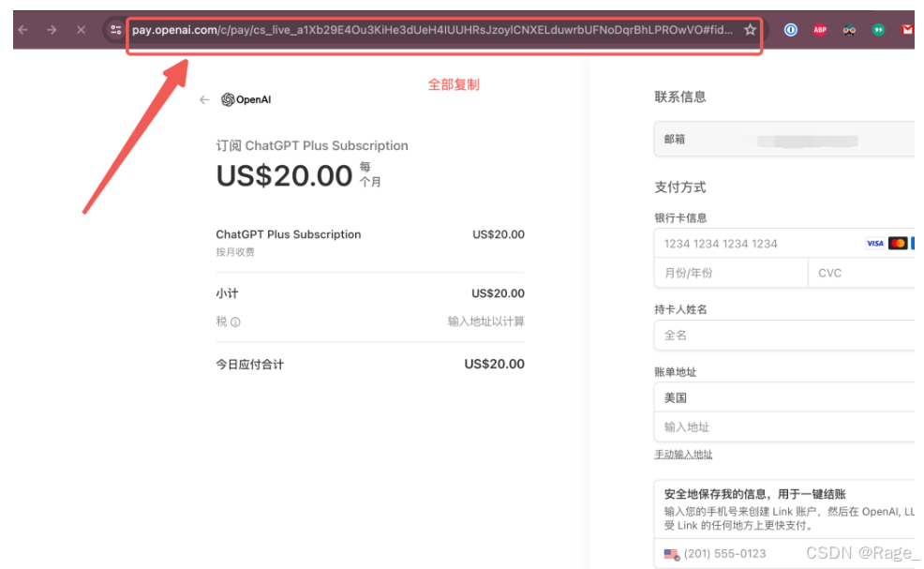Click the tax info circle icon

pyautogui.click(x=235, y=322)
